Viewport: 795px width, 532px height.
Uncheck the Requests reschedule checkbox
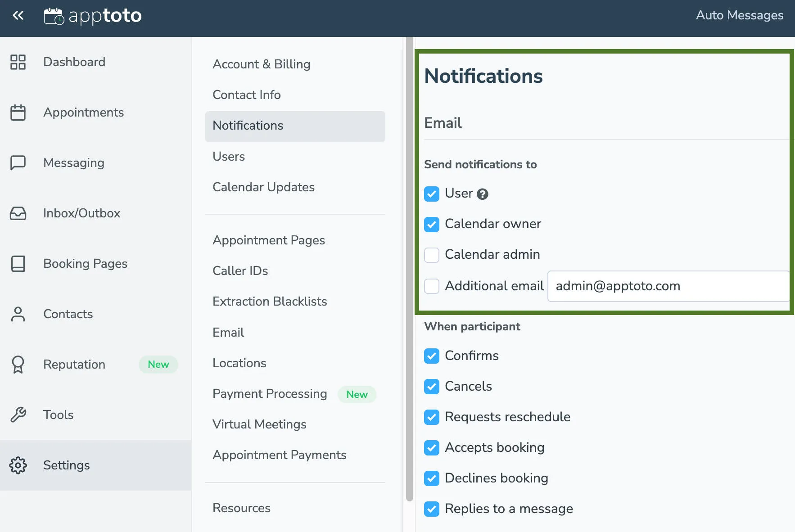coord(431,417)
